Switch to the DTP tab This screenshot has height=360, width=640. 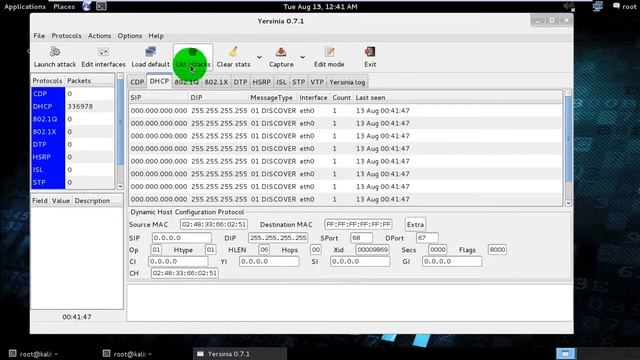(240, 82)
